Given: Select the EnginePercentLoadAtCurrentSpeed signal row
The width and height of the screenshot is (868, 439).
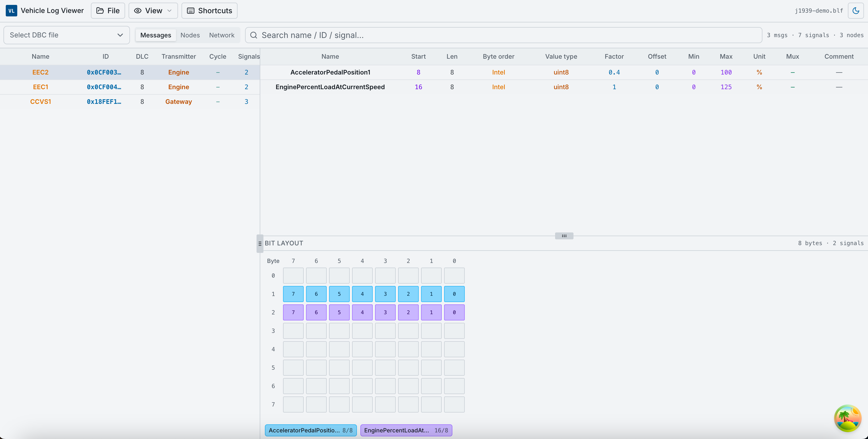Looking at the screenshot, I should [x=564, y=87].
